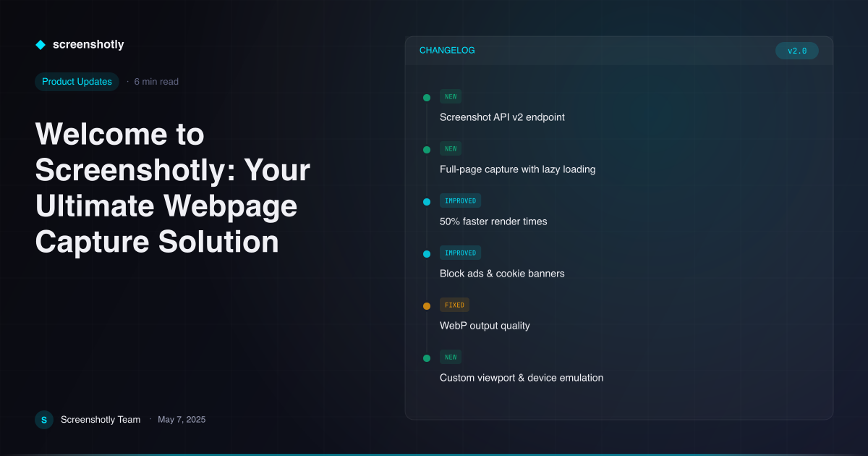
Task: Click the Screenshotly diamond logo icon
Action: [x=41, y=44]
